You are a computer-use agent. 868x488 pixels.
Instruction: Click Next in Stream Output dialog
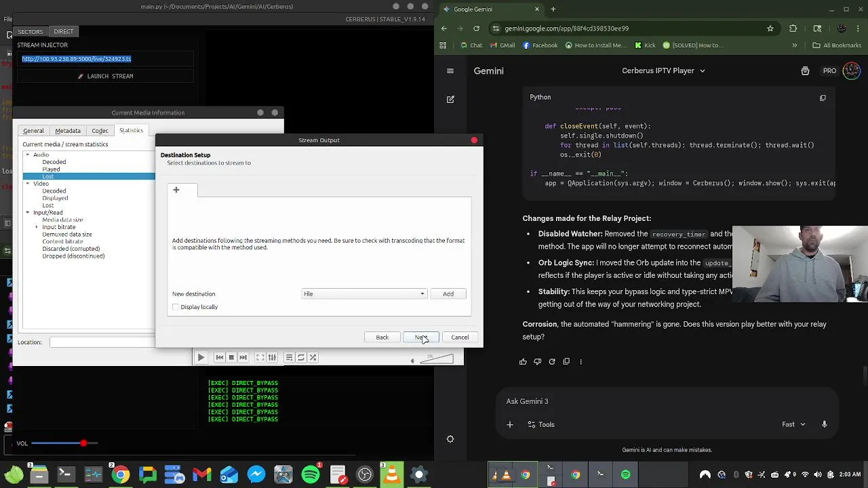(x=421, y=337)
